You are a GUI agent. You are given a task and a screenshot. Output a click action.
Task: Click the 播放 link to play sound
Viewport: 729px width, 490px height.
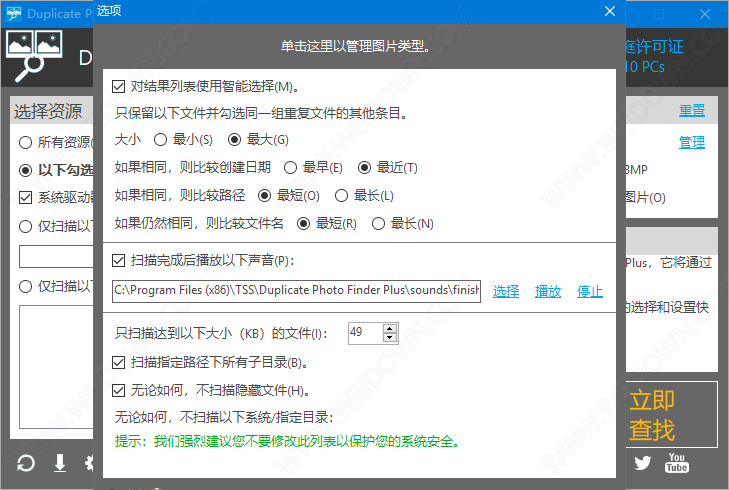pyautogui.click(x=548, y=291)
